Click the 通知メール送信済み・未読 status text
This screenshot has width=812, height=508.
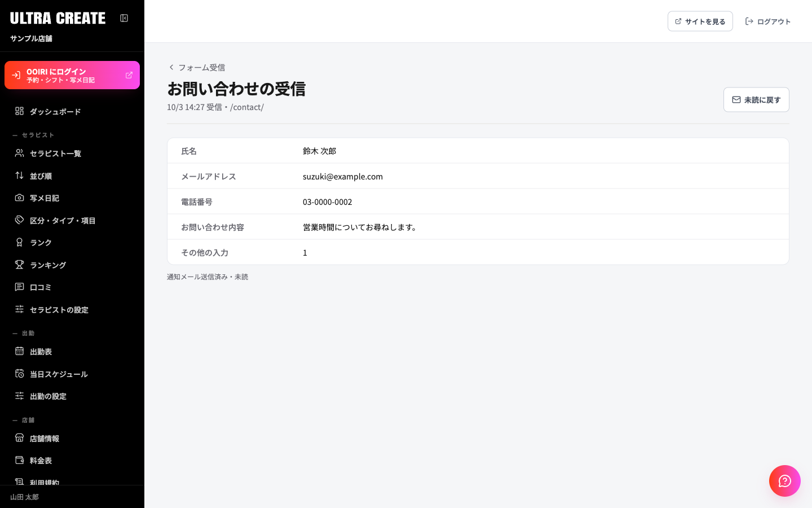point(208,277)
